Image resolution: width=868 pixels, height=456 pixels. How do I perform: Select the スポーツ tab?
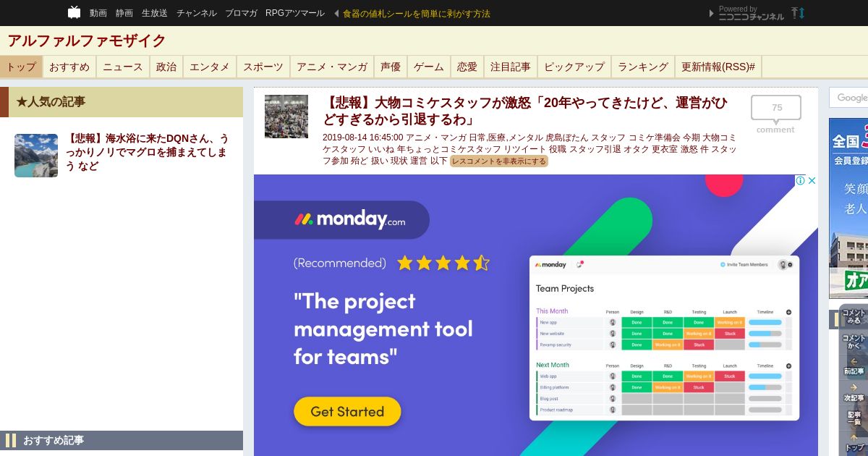(263, 67)
